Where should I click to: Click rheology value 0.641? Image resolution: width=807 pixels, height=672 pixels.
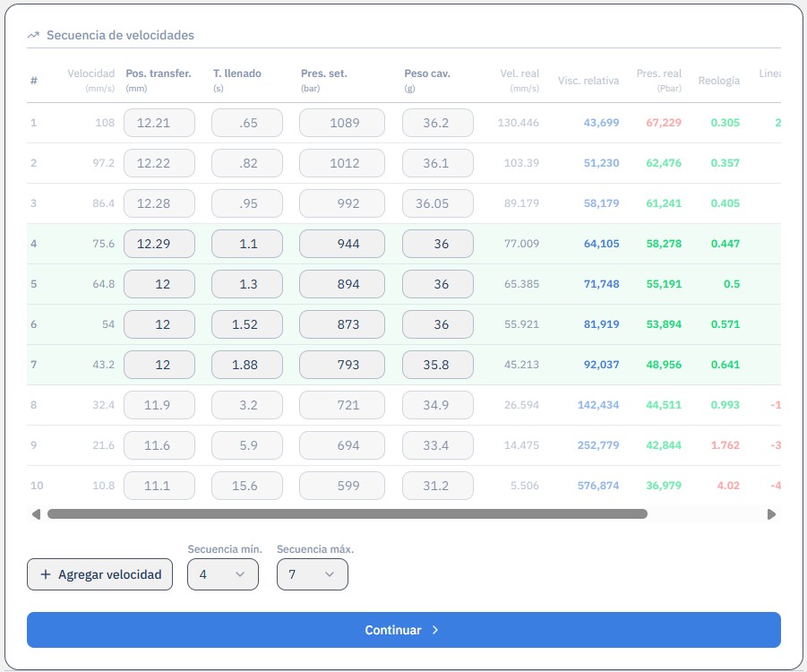(725, 365)
